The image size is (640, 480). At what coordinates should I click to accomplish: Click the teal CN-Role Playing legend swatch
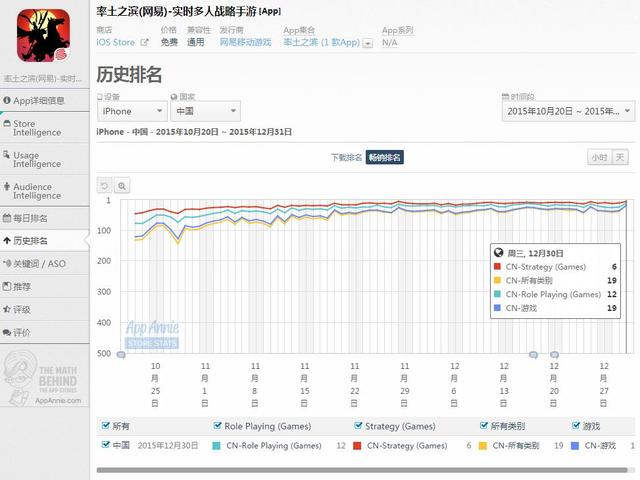(216, 446)
